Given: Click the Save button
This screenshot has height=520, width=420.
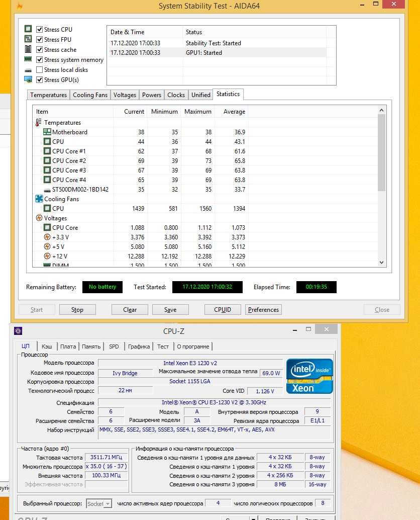Looking at the screenshot, I should (x=170, y=309).
